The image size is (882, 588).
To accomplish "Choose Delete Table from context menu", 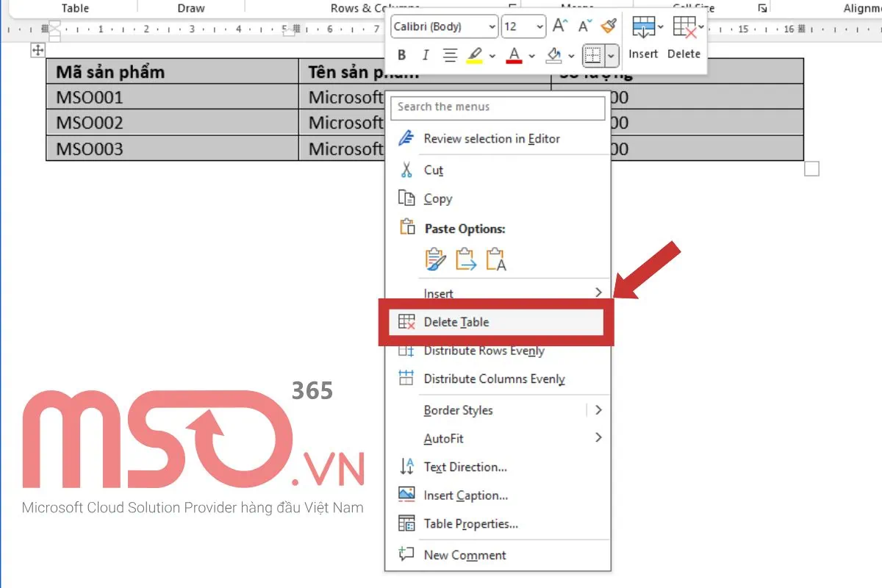I will pos(456,322).
